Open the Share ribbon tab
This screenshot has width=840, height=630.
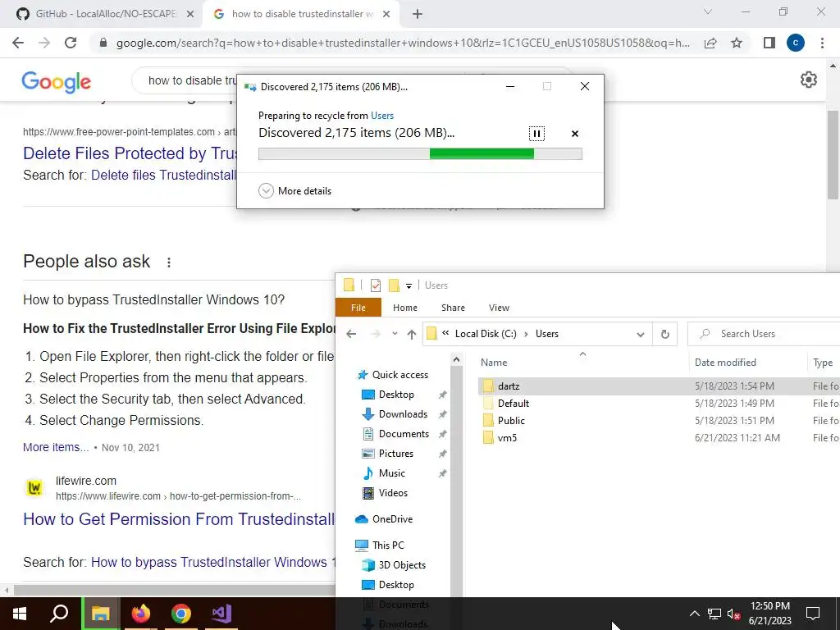(x=453, y=308)
